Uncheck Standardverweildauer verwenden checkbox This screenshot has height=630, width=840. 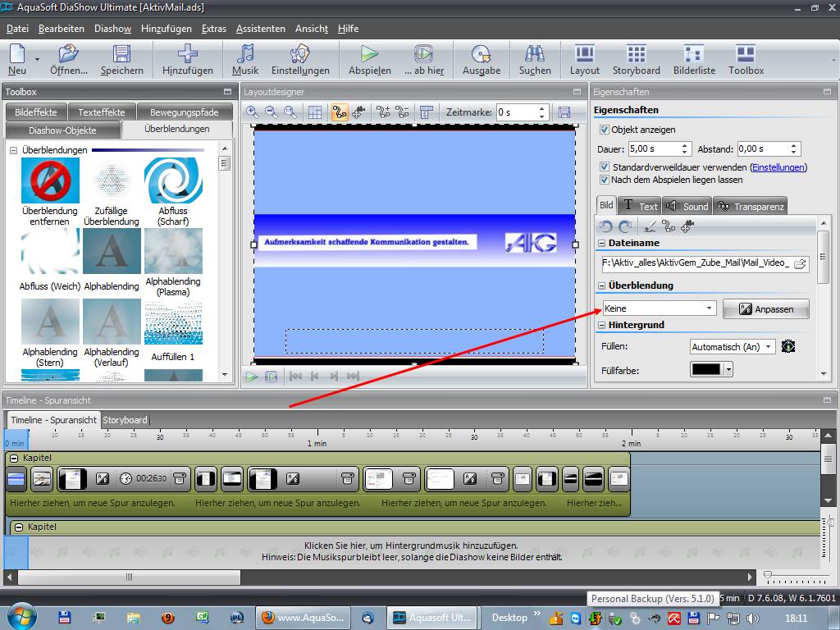pos(605,167)
